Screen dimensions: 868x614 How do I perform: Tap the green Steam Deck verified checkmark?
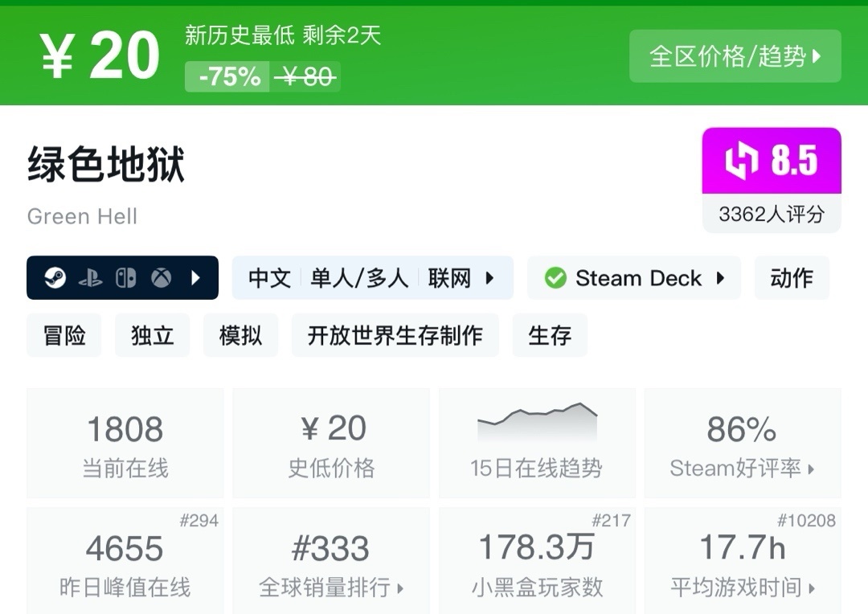[x=555, y=278]
